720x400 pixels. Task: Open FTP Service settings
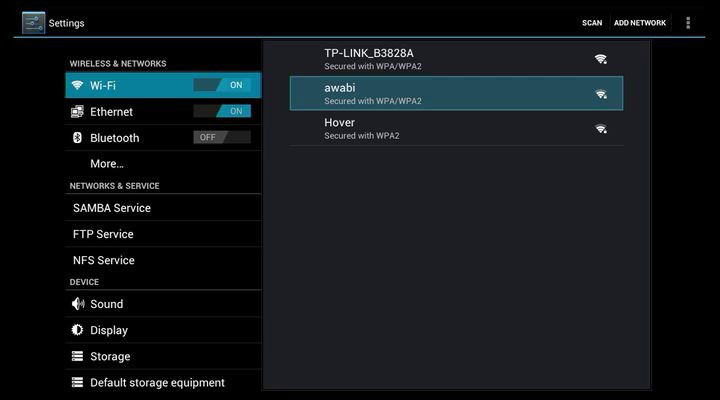click(x=103, y=234)
